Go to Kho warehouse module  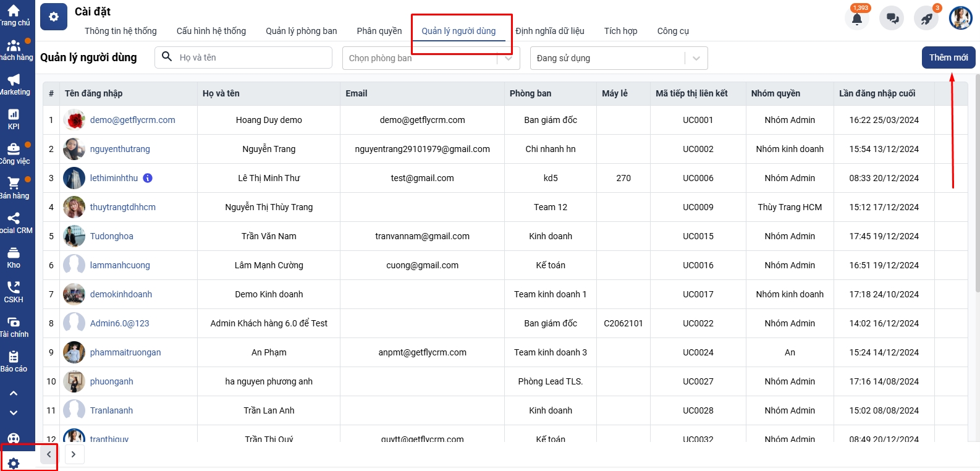(x=14, y=257)
